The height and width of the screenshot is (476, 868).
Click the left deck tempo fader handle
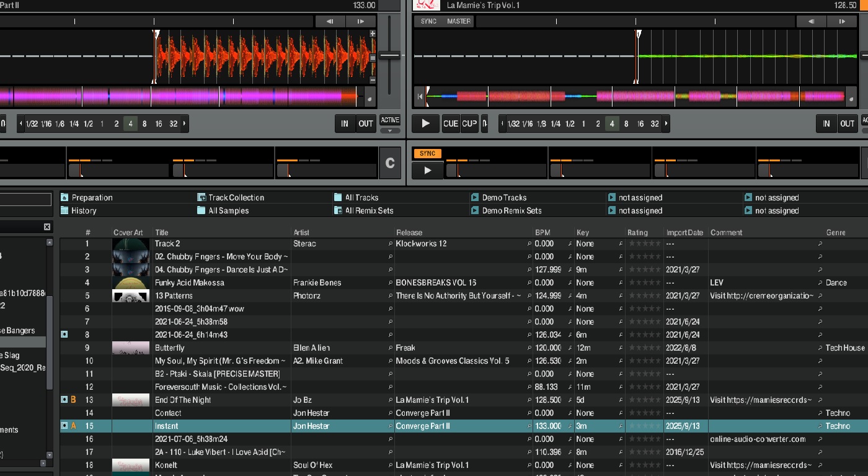pyautogui.click(x=390, y=56)
